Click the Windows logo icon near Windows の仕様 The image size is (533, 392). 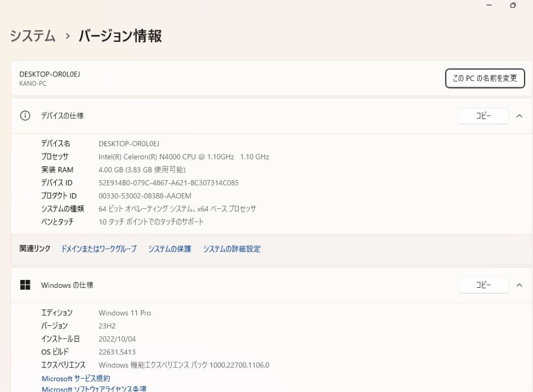(x=25, y=285)
